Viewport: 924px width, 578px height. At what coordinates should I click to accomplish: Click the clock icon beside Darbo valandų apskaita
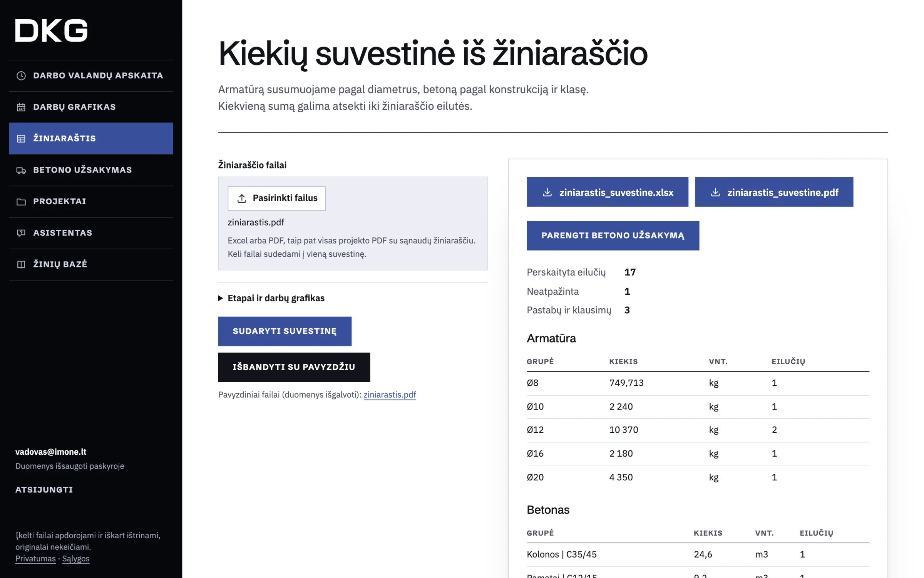[21, 76]
